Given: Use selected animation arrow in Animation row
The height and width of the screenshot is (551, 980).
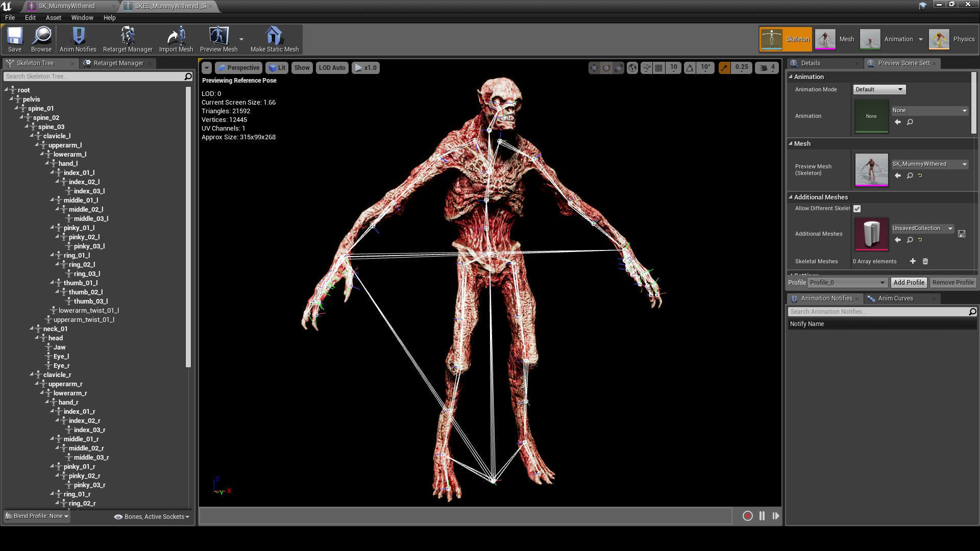Looking at the screenshot, I should pyautogui.click(x=898, y=122).
